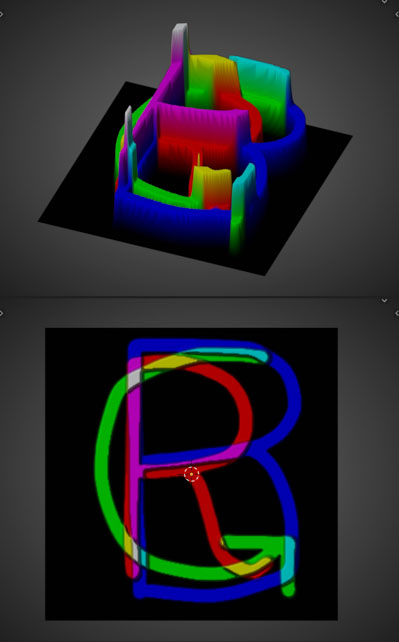The image size is (399, 642).
Task: Expand the lower viewport's header chevron
Action: coord(384,301)
